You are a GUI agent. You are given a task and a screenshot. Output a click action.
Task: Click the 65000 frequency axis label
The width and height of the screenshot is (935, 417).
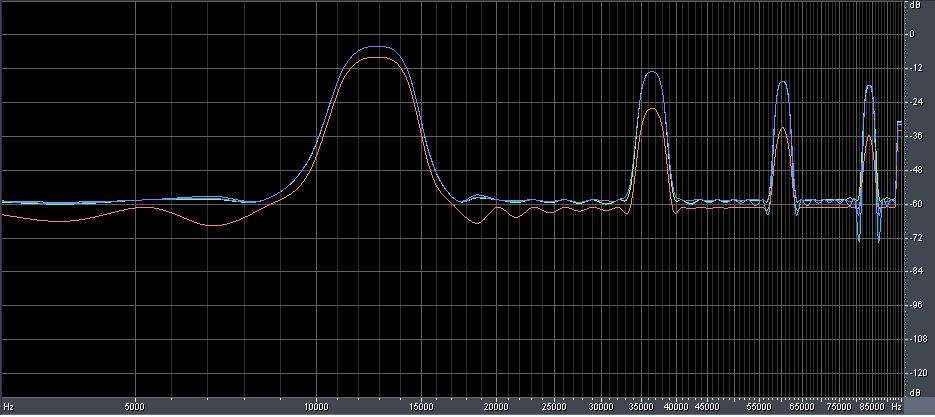[x=803, y=406]
